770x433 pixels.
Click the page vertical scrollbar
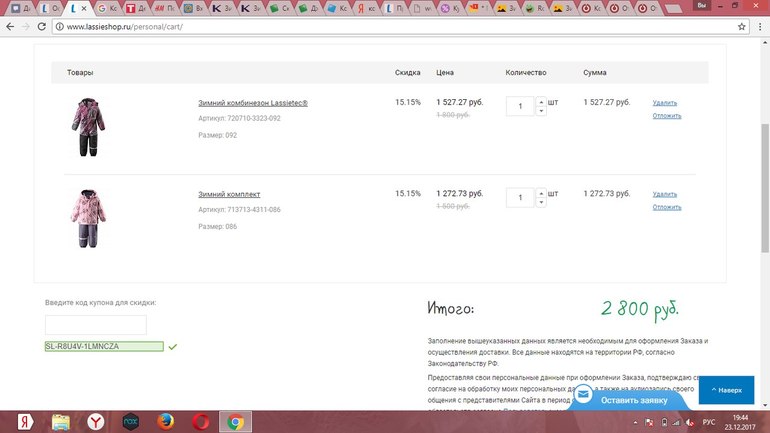pos(763,150)
